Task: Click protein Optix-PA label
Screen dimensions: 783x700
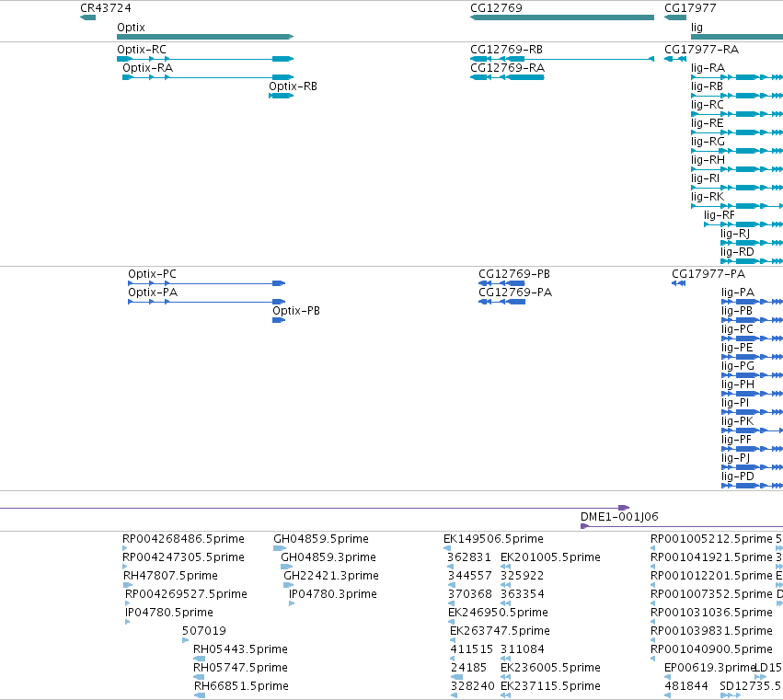Action: pyautogui.click(x=153, y=293)
